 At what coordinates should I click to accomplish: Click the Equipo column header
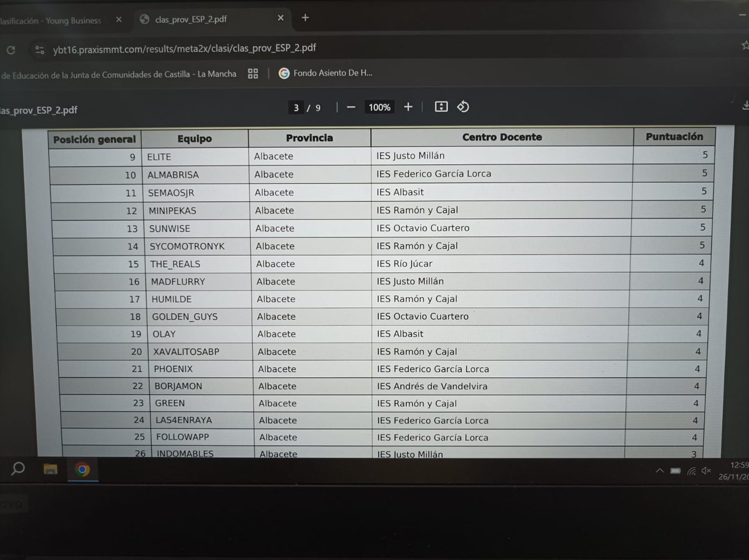195,139
